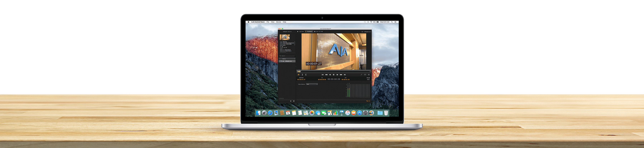Click the battery menu bar icon
The height and width of the screenshot is (148, 644).
pyautogui.click(x=378, y=22)
